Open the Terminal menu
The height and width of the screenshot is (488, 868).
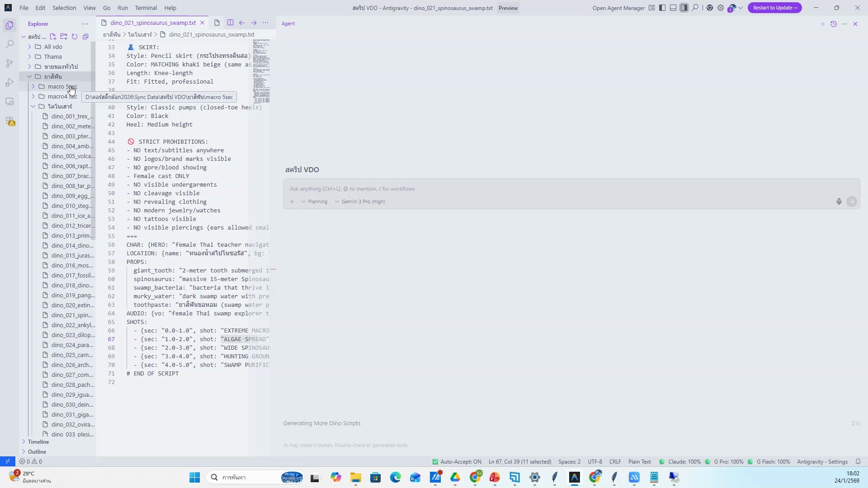[146, 8]
